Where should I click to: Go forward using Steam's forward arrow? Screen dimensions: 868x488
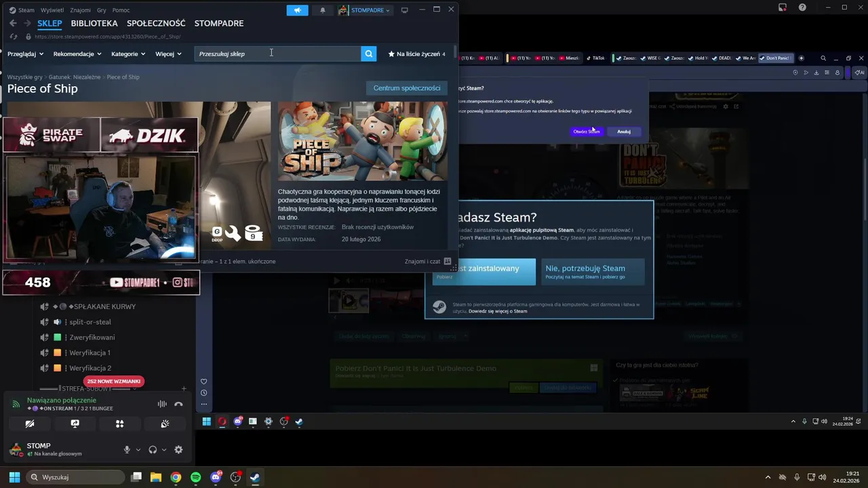coord(27,23)
